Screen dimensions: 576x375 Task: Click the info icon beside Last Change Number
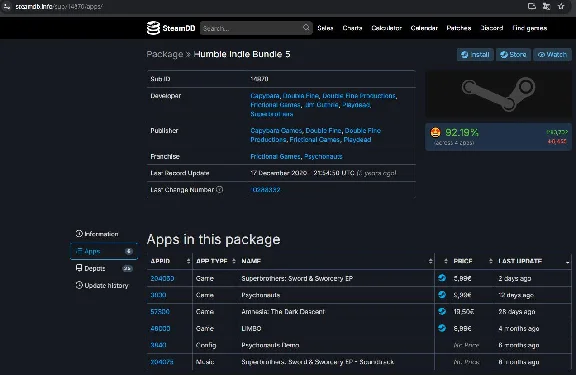pos(220,190)
